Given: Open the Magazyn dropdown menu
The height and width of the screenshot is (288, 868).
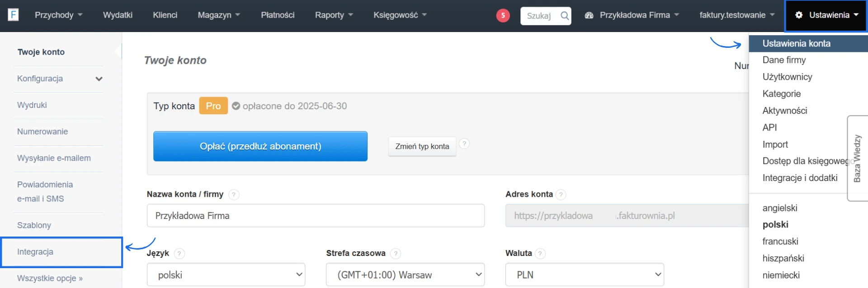Looking at the screenshot, I should pos(219,15).
